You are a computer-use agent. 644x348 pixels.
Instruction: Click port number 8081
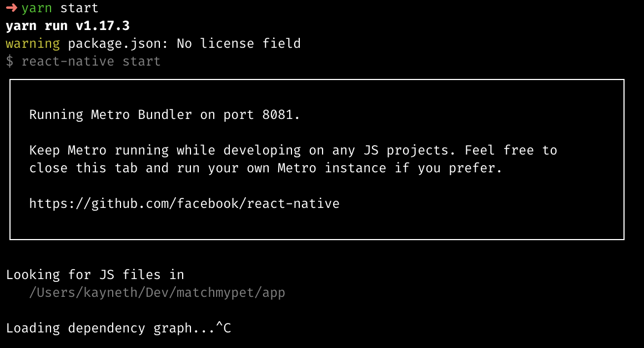pyautogui.click(x=278, y=115)
